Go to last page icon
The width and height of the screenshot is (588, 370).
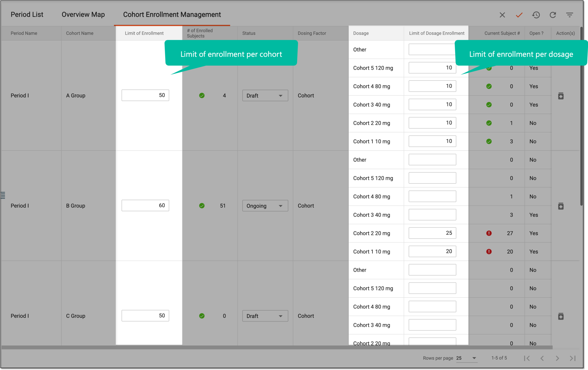coord(573,358)
